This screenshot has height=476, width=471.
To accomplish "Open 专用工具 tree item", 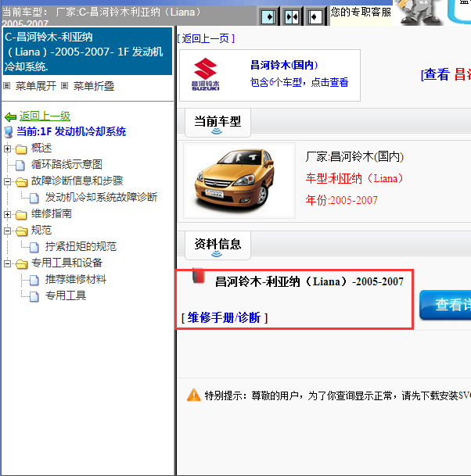I will point(66,295).
